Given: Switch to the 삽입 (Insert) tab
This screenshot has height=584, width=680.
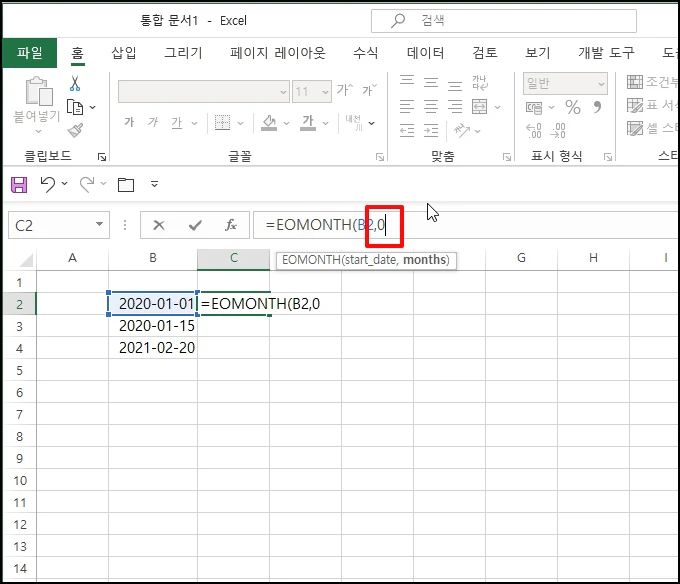Looking at the screenshot, I should [124, 52].
